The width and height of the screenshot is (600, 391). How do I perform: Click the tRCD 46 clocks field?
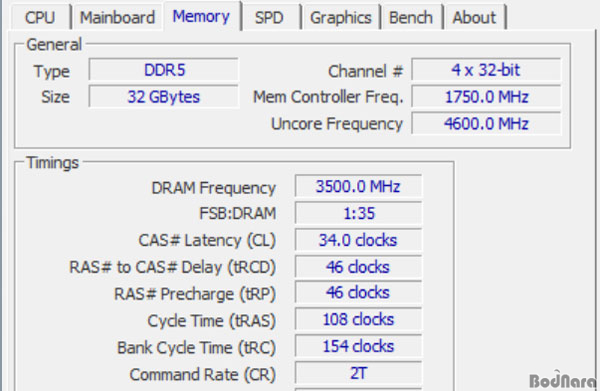(358, 267)
